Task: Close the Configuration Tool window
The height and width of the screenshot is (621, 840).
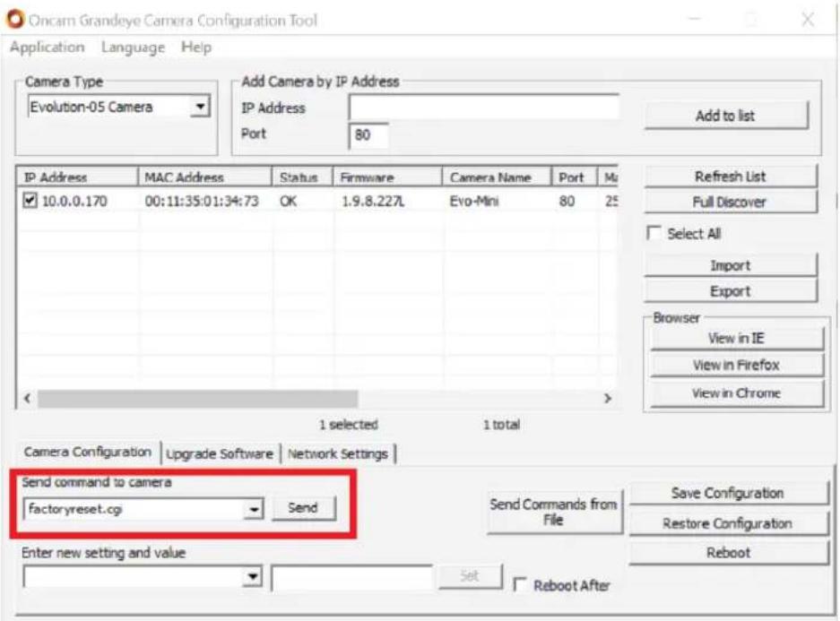Action: (808, 20)
